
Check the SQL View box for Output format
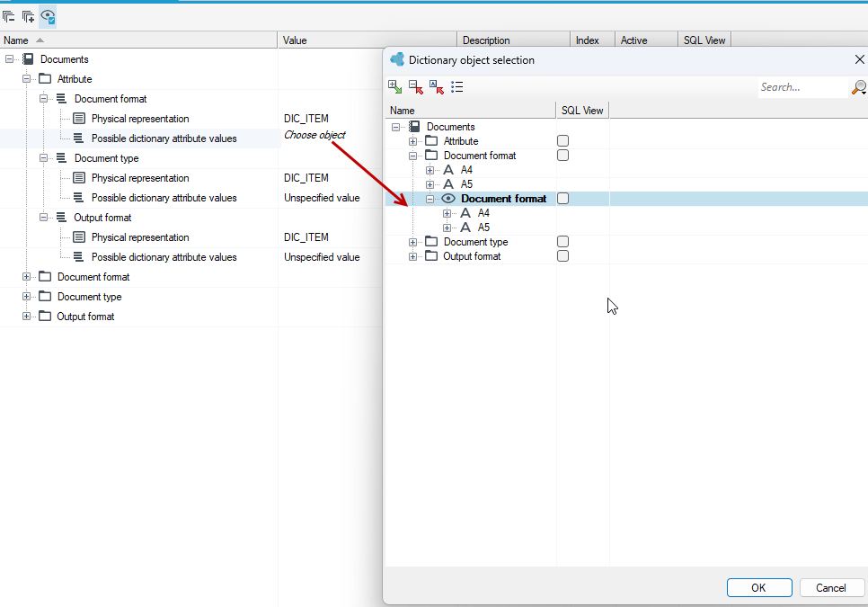[x=563, y=256]
